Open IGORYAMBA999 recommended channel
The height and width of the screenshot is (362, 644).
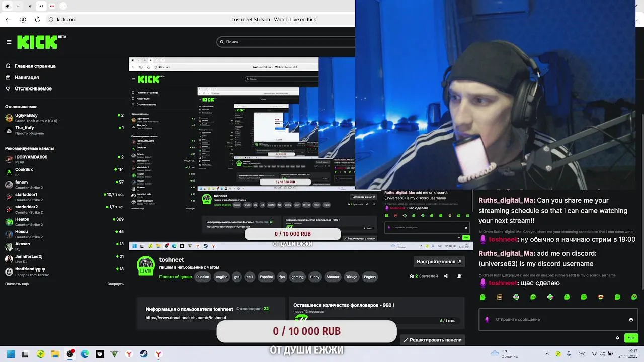(64, 159)
